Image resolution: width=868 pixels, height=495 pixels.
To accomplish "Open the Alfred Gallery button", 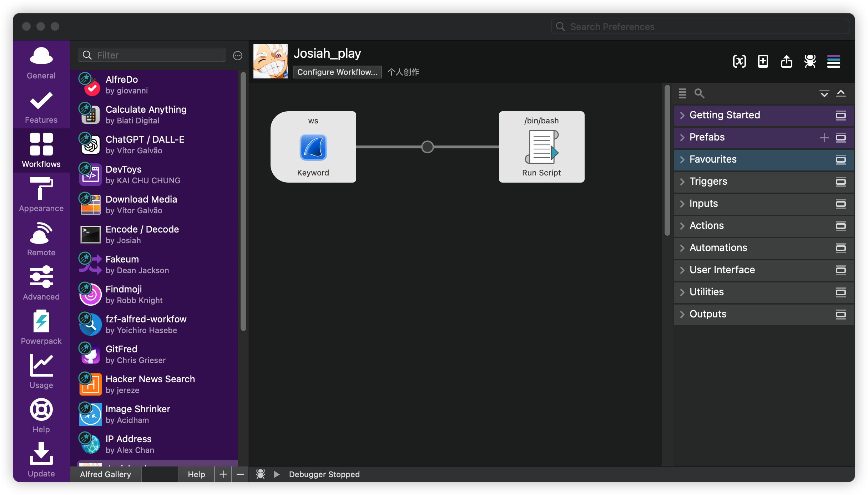I will pyautogui.click(x=106, y=474).
